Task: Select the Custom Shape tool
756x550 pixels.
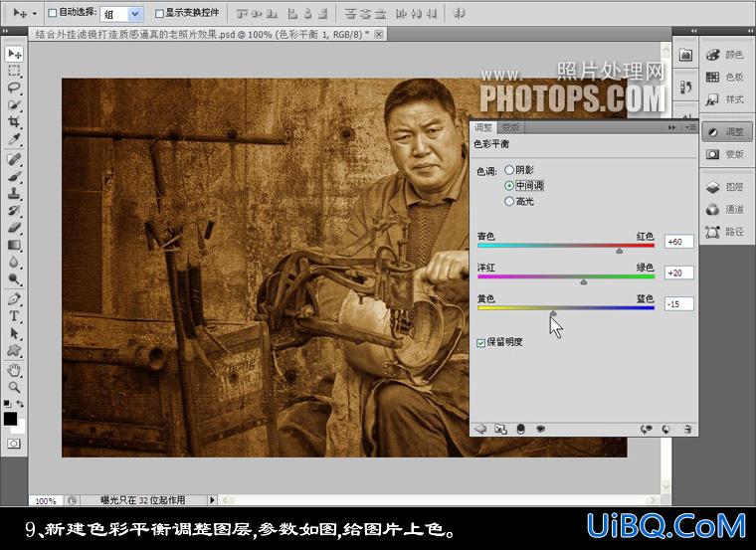Action: tap(14, 350)
